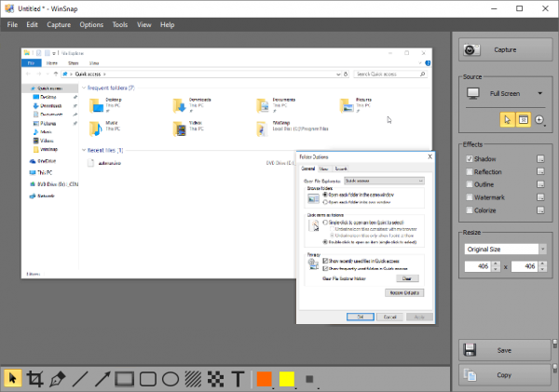Screen dimensions: 559x392
Task: Open the Edit menu
Action: tap(32, 24)
